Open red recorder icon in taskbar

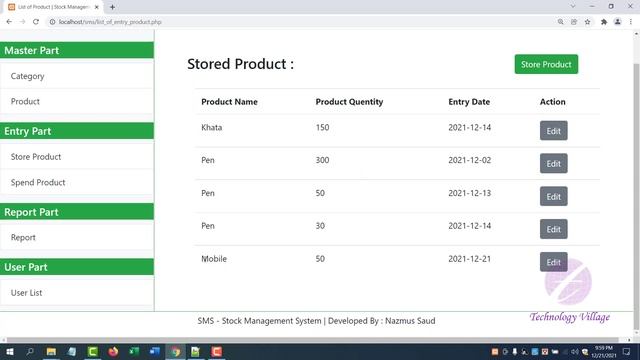coord(217,351)
